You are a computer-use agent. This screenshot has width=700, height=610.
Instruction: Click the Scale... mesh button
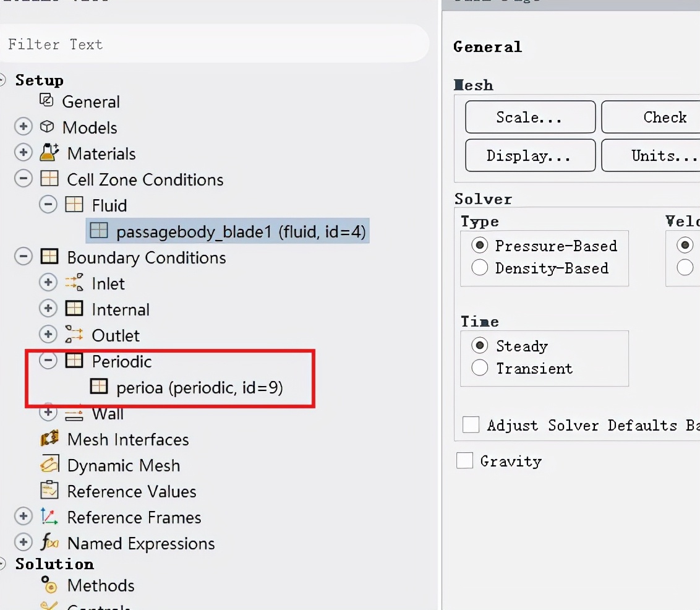coord(530,117)
